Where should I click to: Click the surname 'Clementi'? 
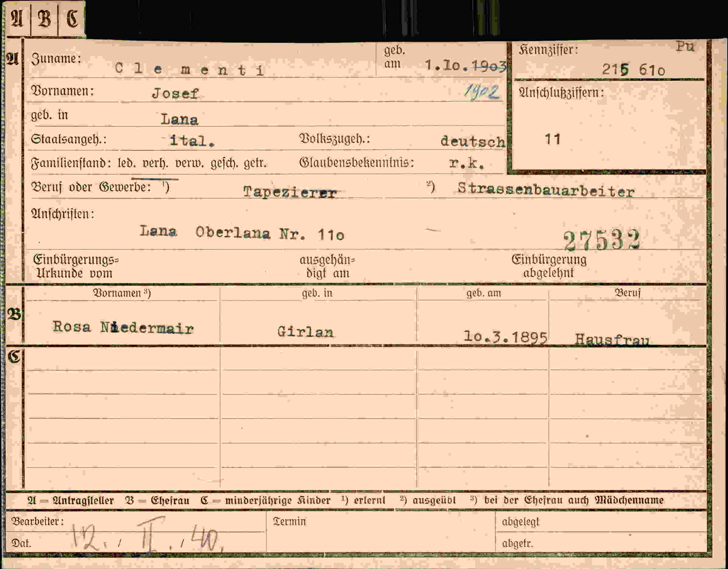190,70
